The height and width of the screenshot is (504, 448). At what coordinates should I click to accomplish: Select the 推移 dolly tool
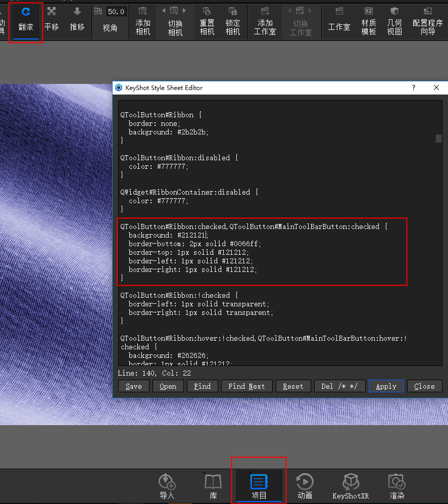tap(77, 21)
